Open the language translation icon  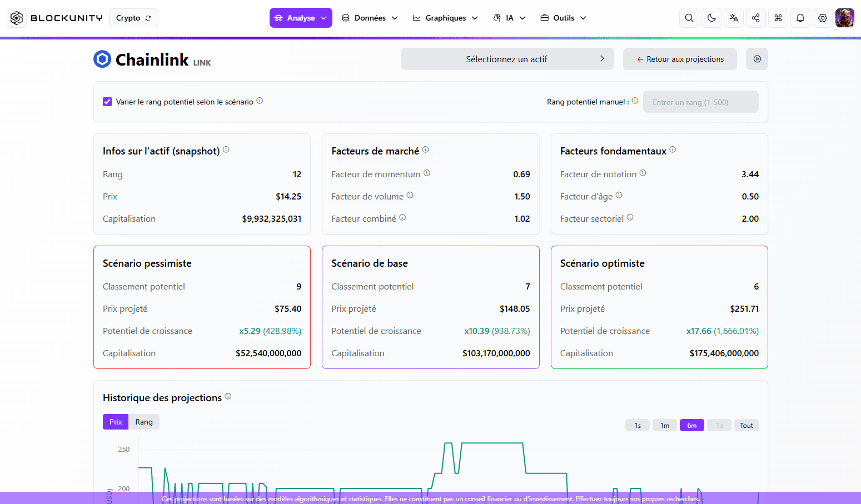point(734,18)
